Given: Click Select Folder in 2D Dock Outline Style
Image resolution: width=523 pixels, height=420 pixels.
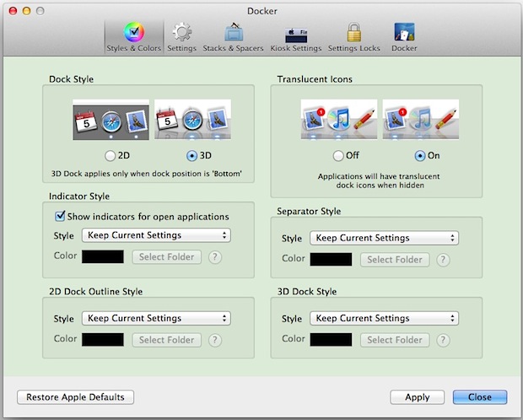Looking at the screenshot, I should pyautogui.click(x=166, y=340).
